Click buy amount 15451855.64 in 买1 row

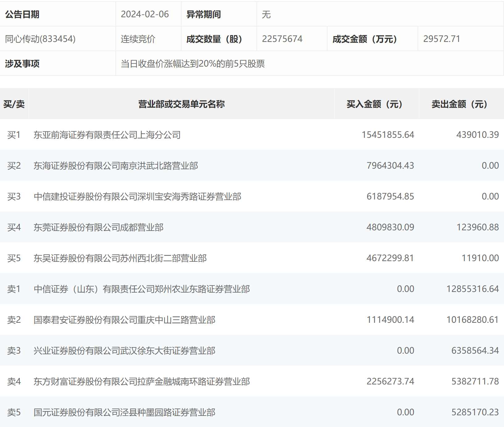pyautogui.click(x=388, y=135)
